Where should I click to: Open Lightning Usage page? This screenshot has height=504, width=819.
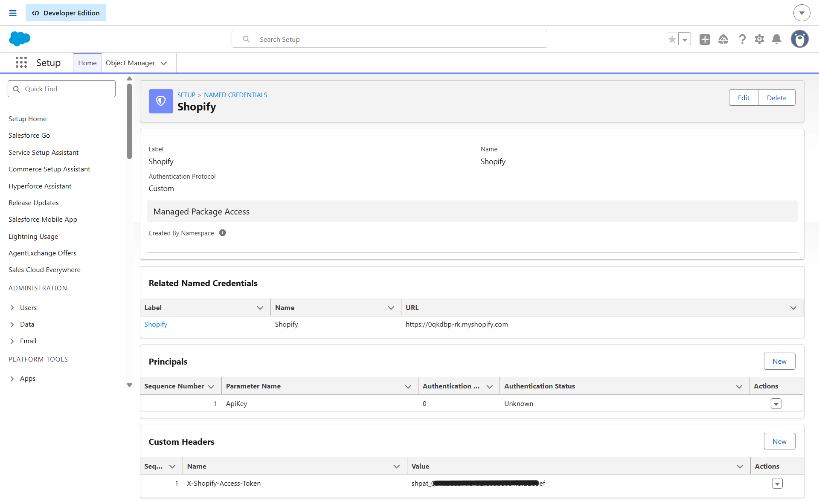pos(33,236)
